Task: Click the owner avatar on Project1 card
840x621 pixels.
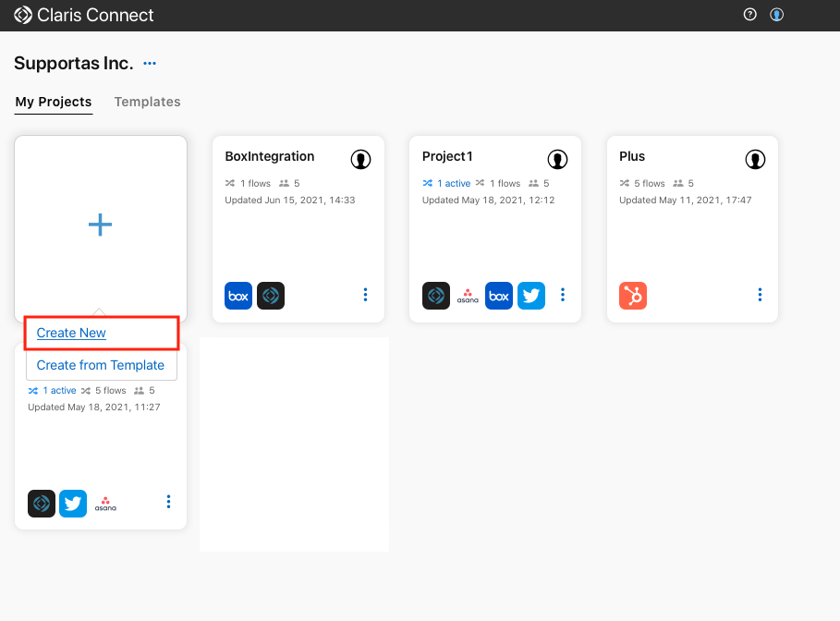Action: 557,160
